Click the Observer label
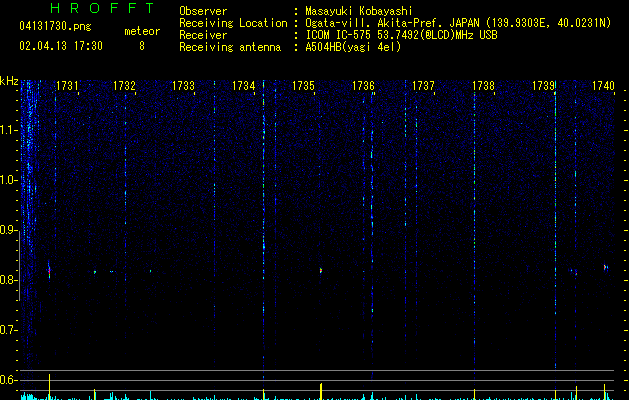This screenshot has width=629, height=400. click(203, 11)
